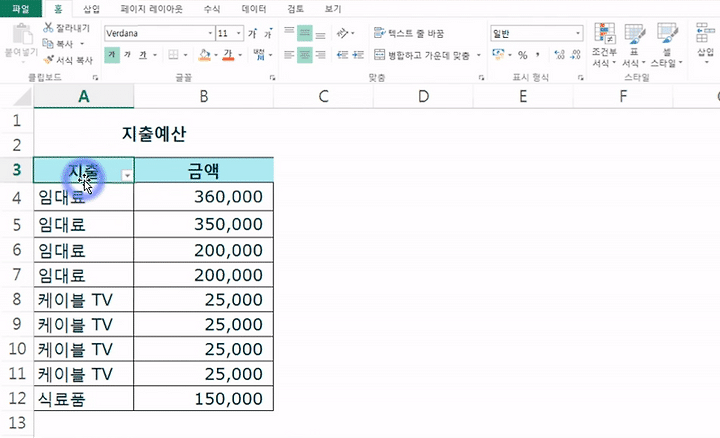Click the Cut (잘라내기) scissors icon
The height and width of the screenshot is (438, 720).
point(48,28)
